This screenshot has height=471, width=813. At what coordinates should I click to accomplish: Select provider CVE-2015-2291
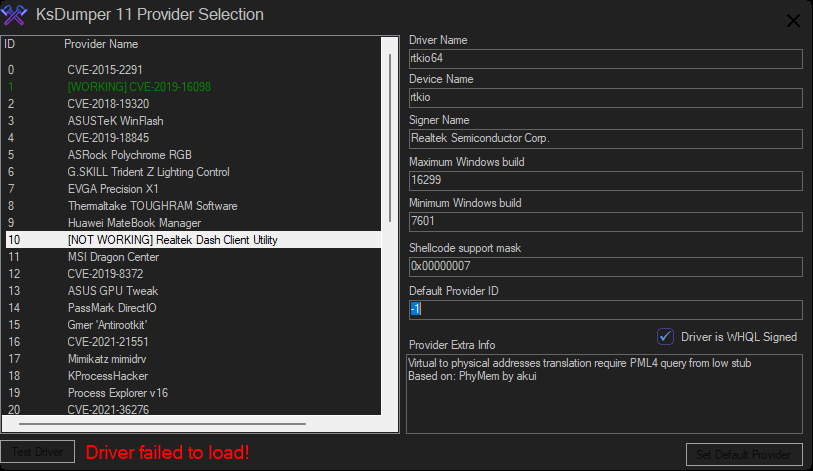tap(193, 70)
